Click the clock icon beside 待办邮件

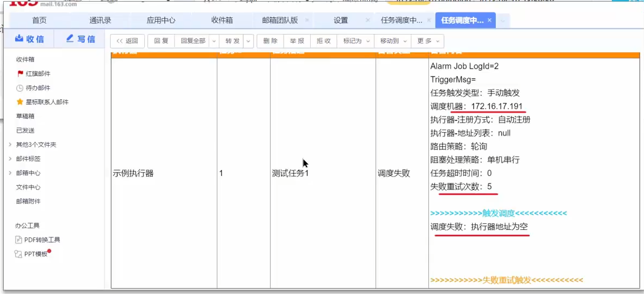pyautogui.click(x=19, y=88)
